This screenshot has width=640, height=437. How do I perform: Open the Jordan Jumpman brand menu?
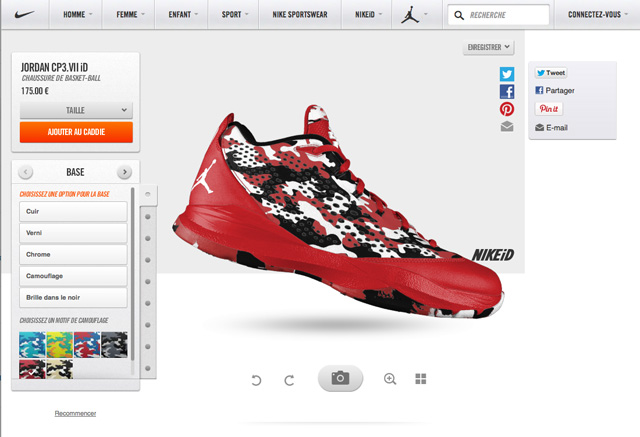point(410,15)
